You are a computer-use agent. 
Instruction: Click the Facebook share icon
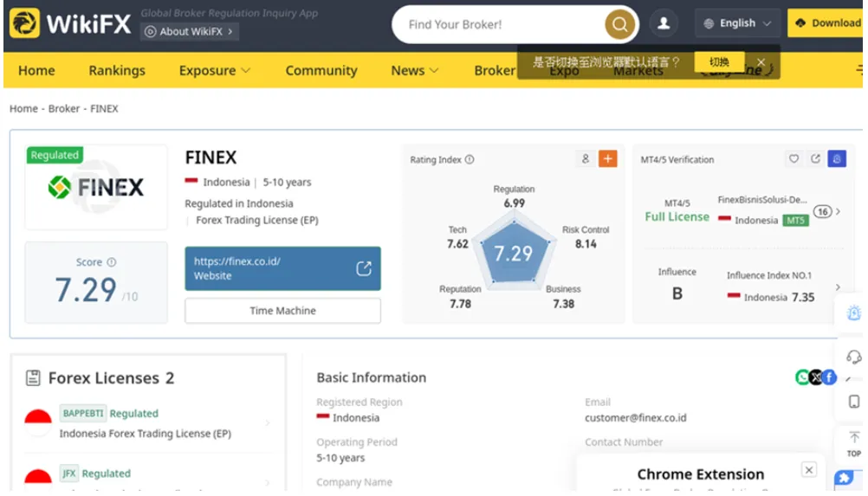click(829, 377)
